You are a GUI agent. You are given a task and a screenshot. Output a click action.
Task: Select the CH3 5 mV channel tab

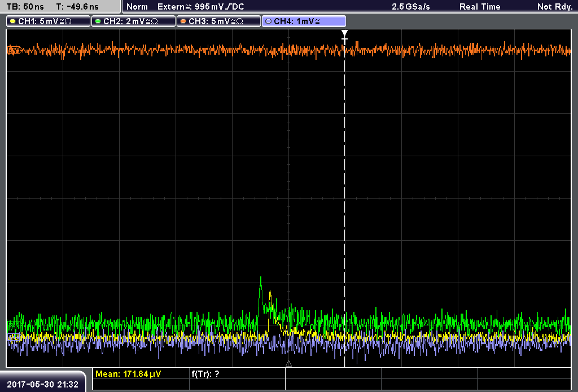tap(218, 21)
